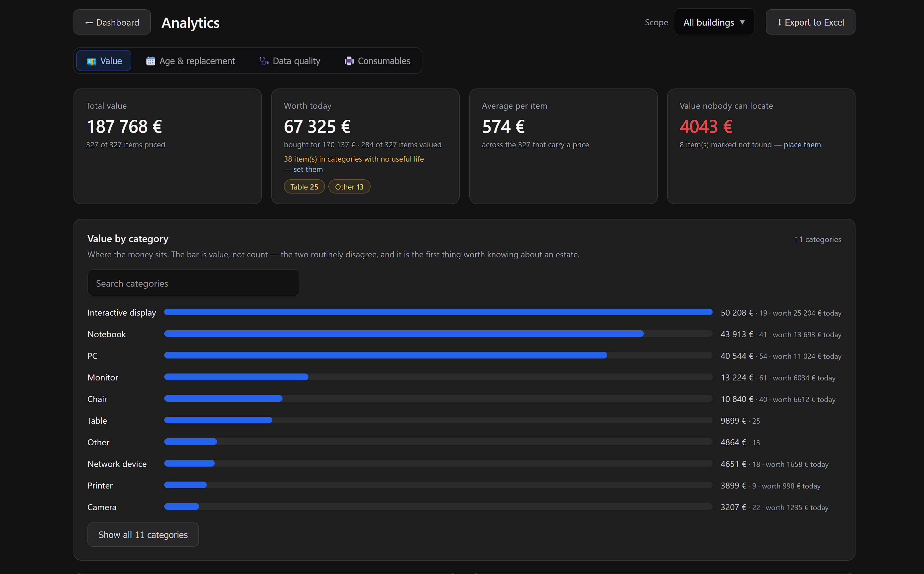
Task: Click the '574 €' average per item
Action: point(503,126)
